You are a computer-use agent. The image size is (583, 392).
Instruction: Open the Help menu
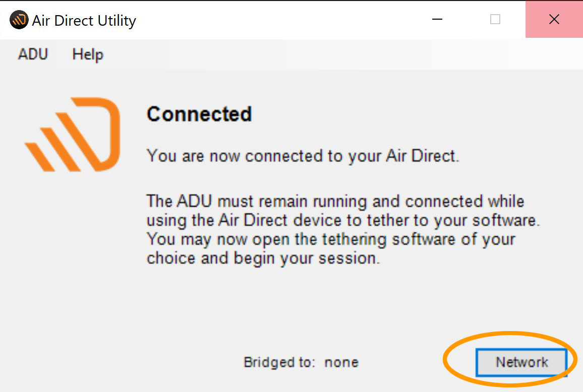point(87,54)
